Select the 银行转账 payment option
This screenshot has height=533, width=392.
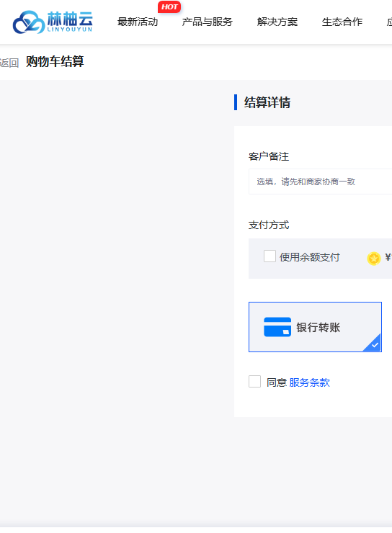[315, 327]
